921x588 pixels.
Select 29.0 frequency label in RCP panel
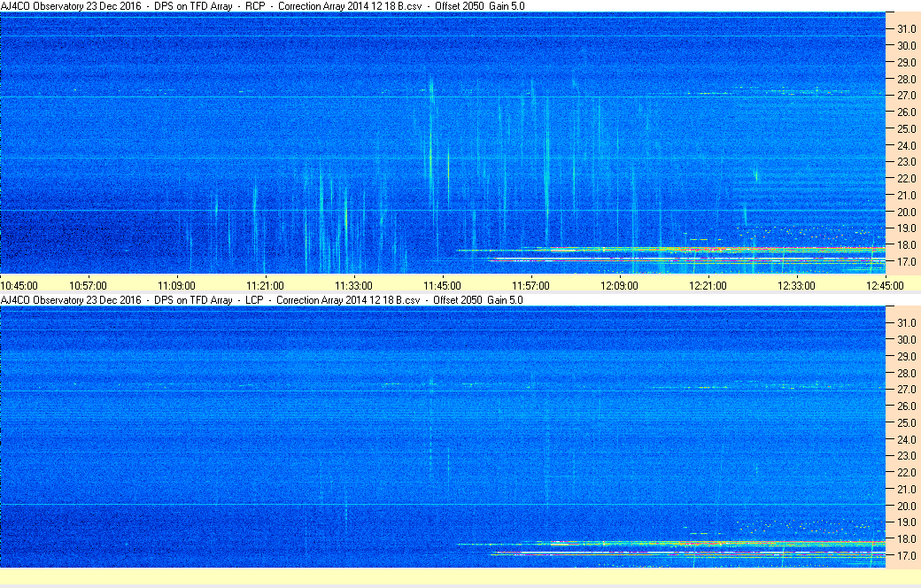tap(906, 62)
